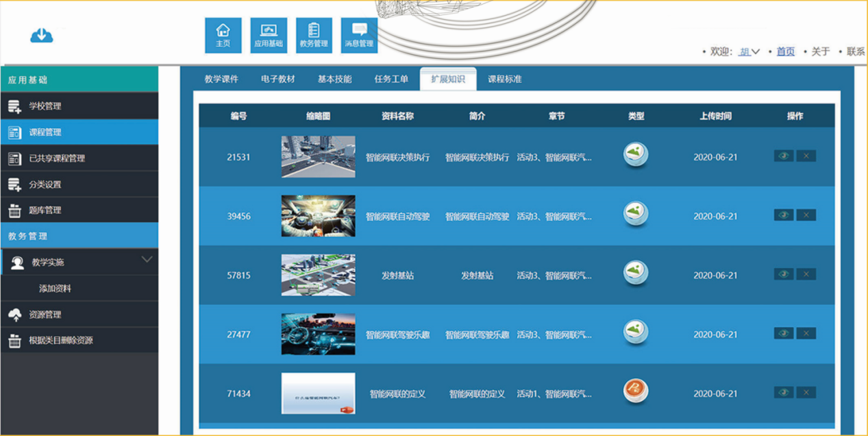Click the cloud logo in the top-left corner
Image resolution: width=868 pixels, height=436 pixels.
tap(41, 34)
